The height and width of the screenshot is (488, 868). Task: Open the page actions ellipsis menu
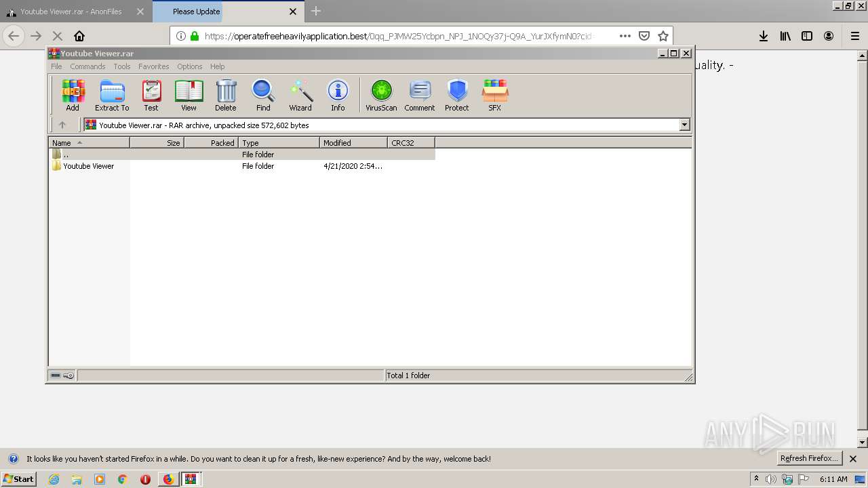coord(625,36)
